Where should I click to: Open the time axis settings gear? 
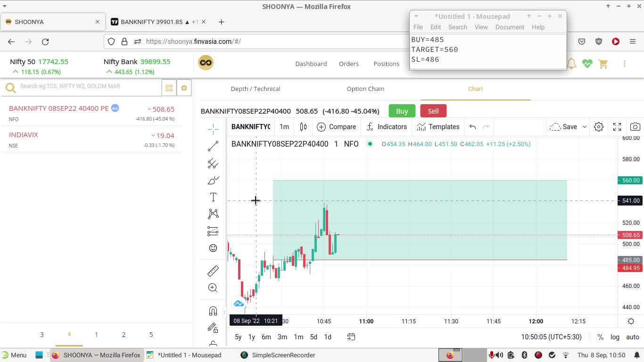click(x=631, y=321)
